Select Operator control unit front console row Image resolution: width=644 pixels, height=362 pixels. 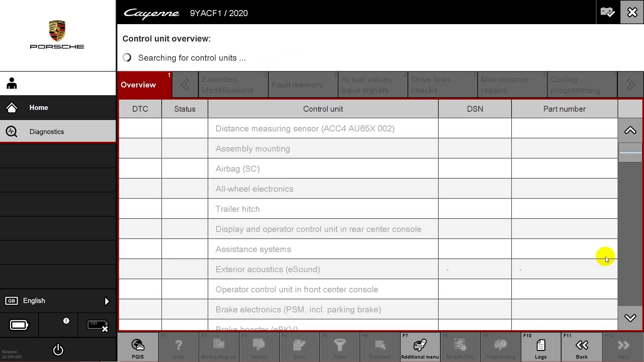click(368, 289)
